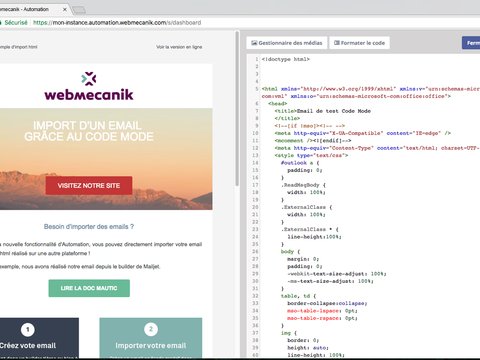Open a new browser tab

pyautogui.click(x=79, y=10)
